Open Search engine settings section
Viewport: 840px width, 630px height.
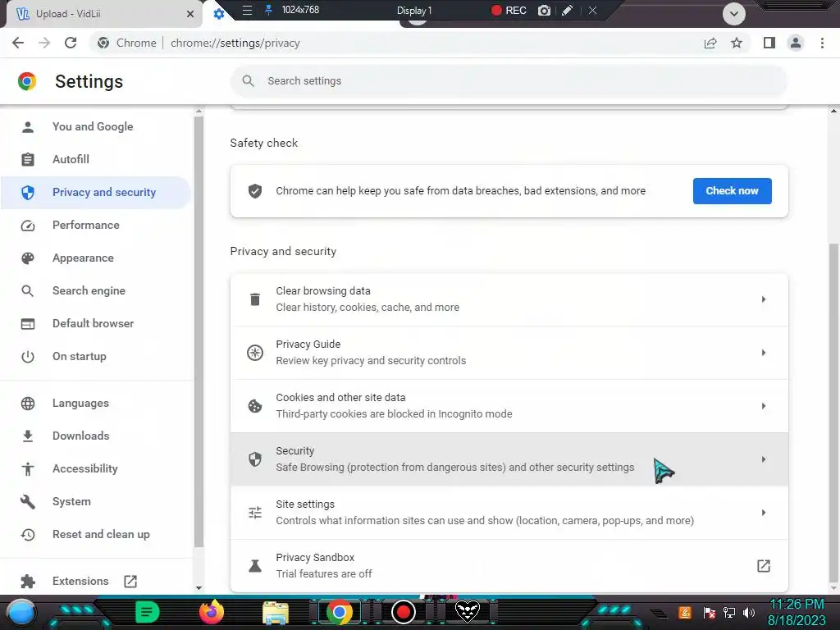[95, 291]
